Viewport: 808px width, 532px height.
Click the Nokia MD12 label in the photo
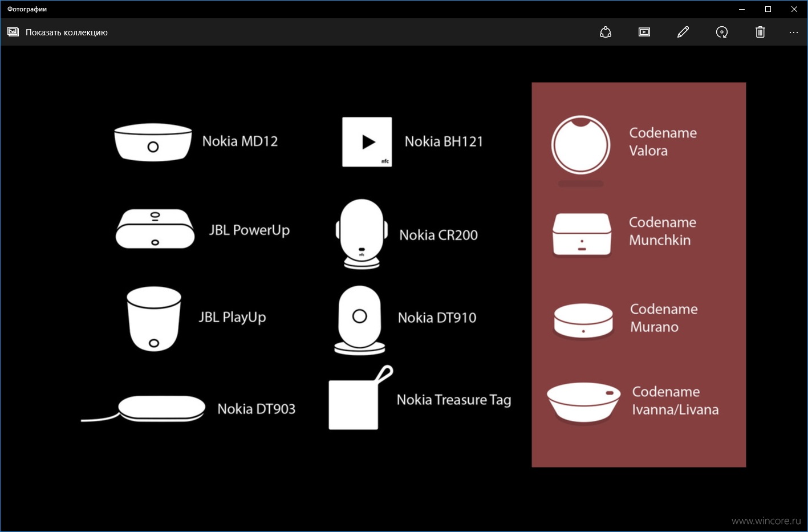tap(240, 141)
